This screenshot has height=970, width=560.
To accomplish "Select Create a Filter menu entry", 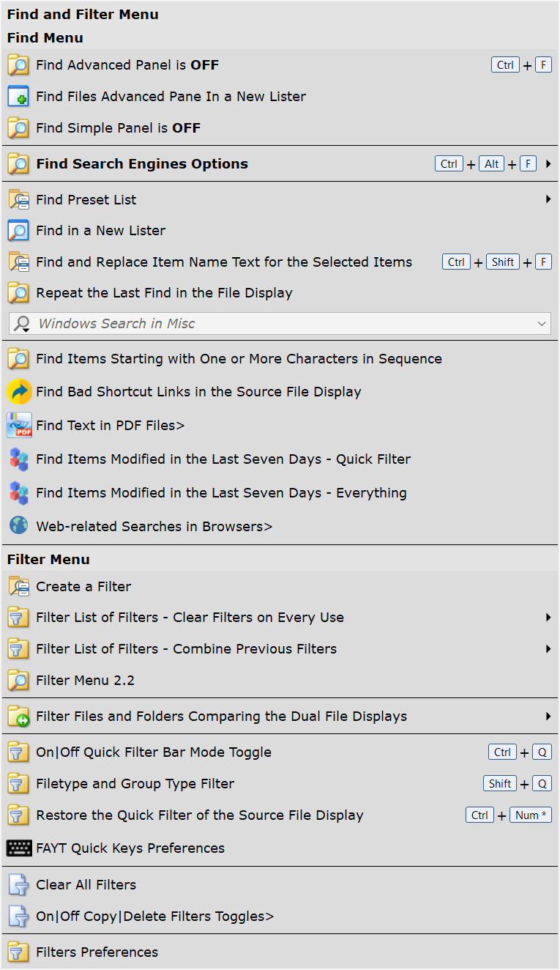I will pyautogui.click(x=280, y=587).
